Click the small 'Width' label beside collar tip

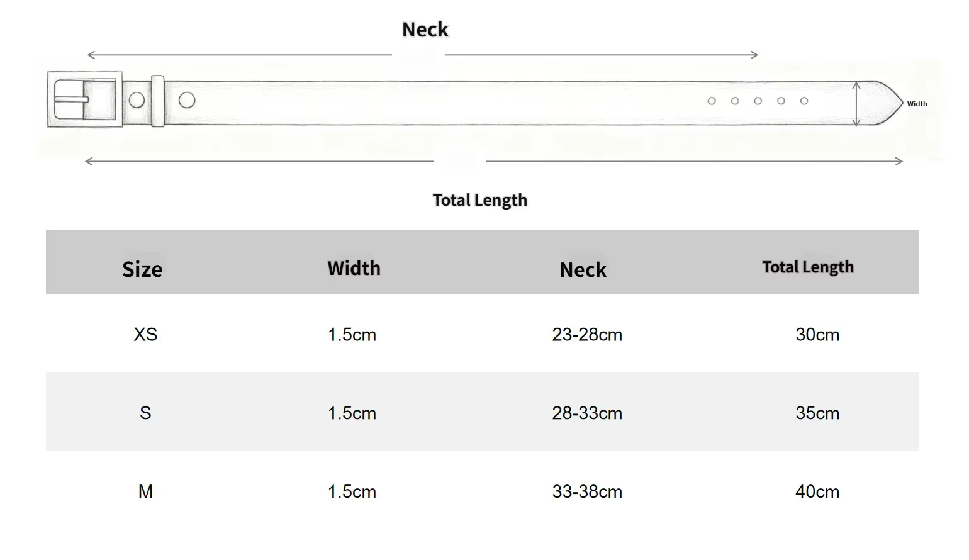[917, 104]
